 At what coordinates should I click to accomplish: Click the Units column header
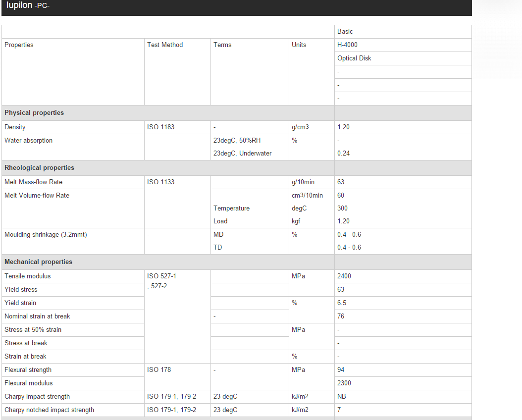[x=299, y=45]
